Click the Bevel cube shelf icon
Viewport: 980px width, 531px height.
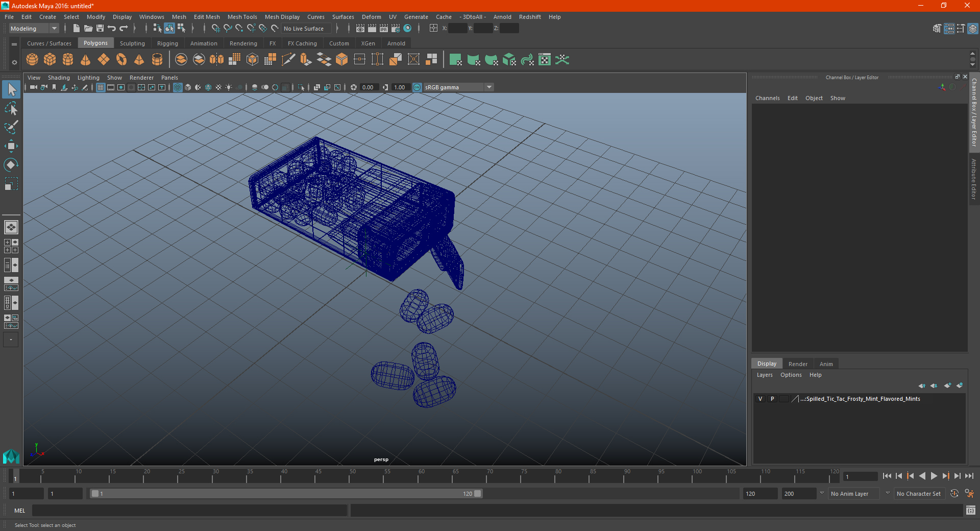pos(342,60)
